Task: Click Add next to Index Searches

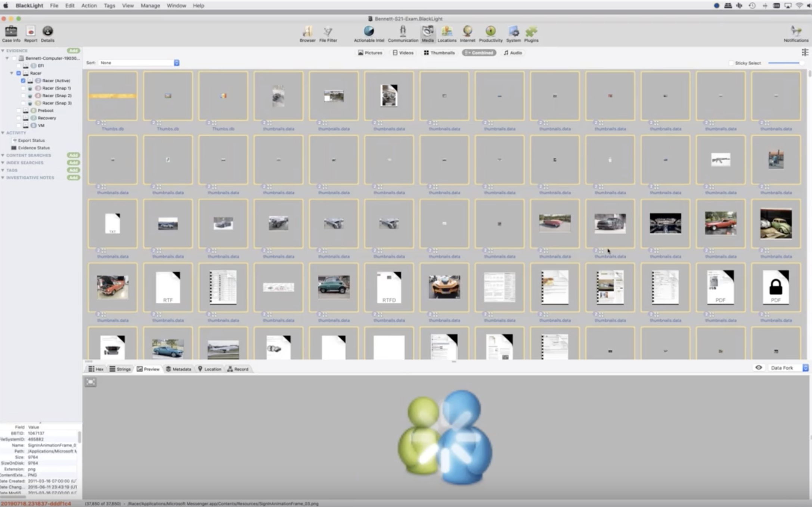Action: point(73,163)
